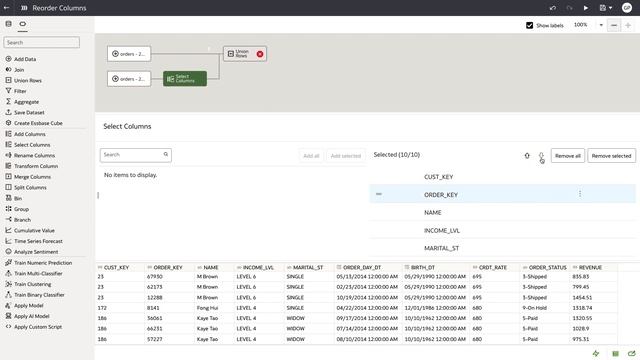Screen dimensions: 640x360
Task: Click the undo icon in the top bar
Action: tap(553, 8)
